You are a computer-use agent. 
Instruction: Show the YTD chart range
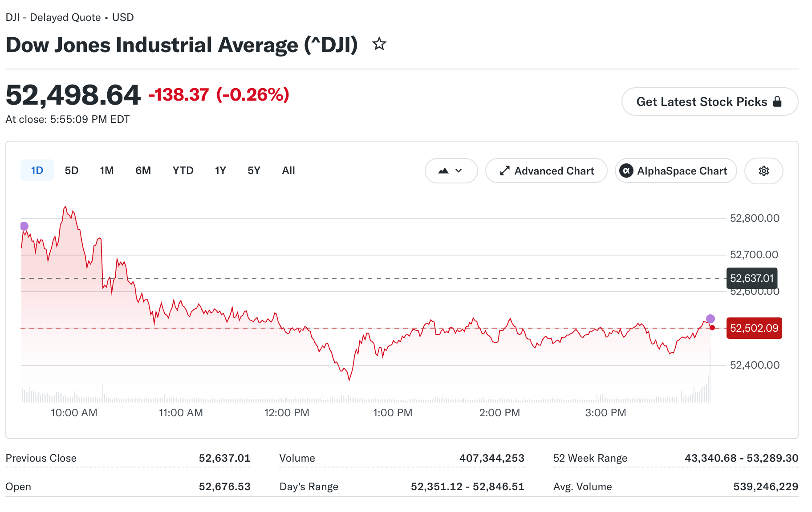(x=183, y=171)
